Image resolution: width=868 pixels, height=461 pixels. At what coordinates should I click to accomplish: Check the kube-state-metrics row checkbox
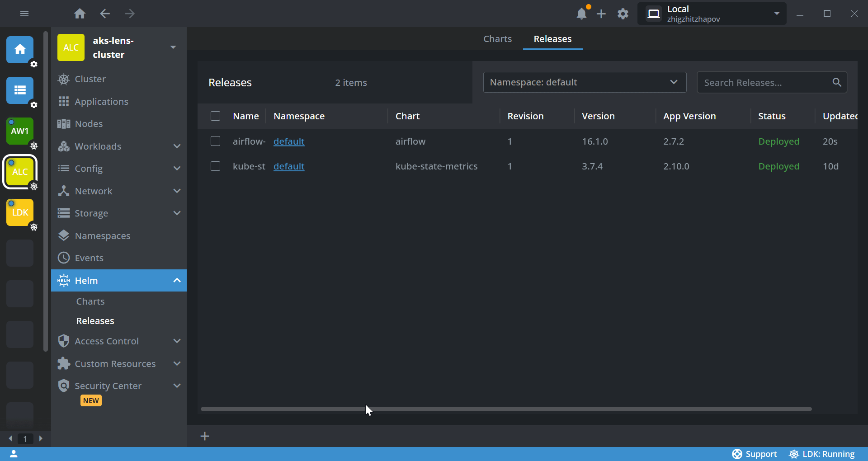point(216,166)
